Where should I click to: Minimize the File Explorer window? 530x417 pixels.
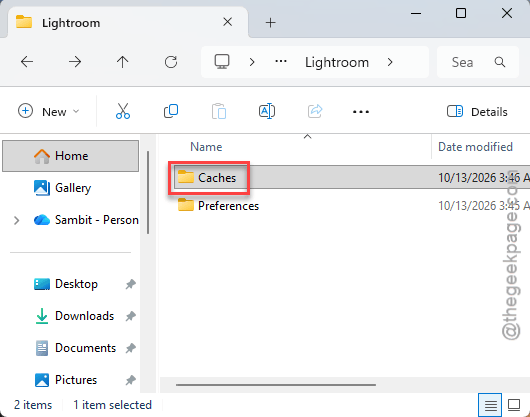click(415, 14)
